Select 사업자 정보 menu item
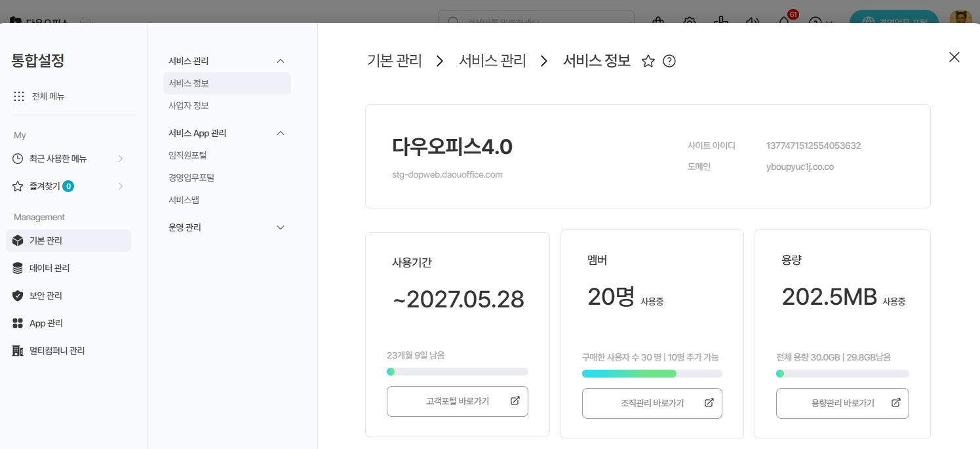Image resolution: width=980 pixels, height=449 pixels. point(189,106)
